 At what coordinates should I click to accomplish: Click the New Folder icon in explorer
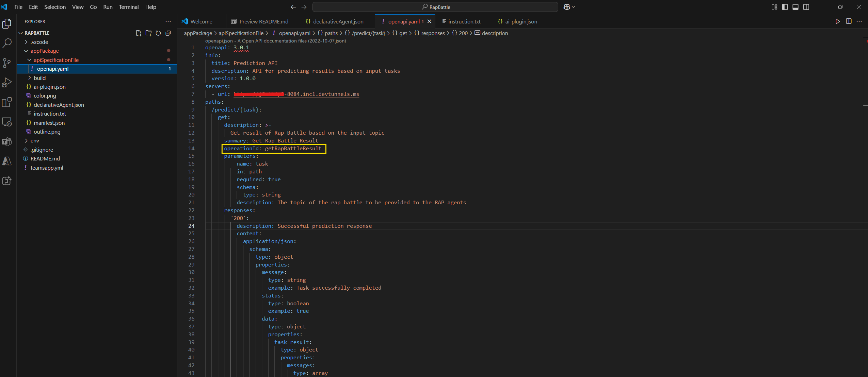pyautogui.click(x=148, y=33)
